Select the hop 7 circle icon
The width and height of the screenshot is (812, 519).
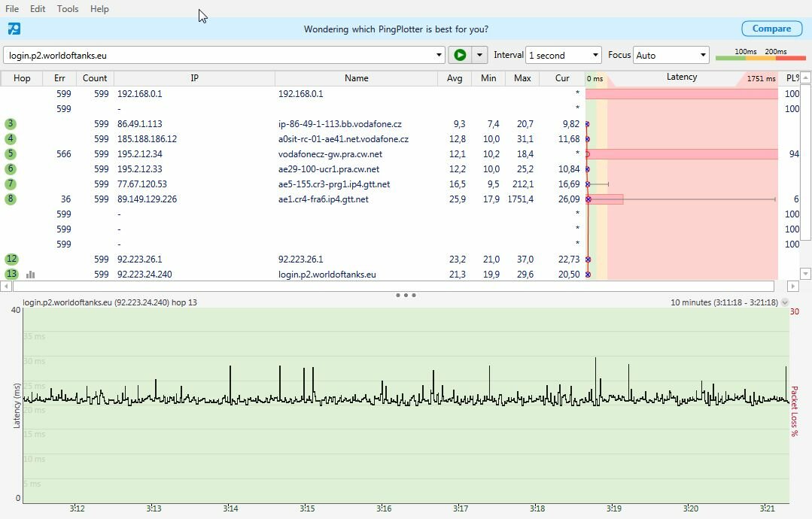11,184
